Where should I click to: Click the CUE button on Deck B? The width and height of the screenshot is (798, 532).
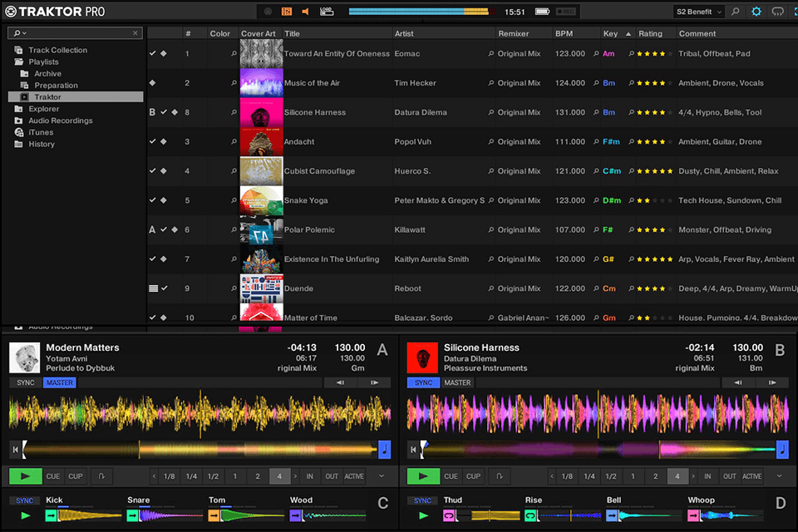pos(451,476)
